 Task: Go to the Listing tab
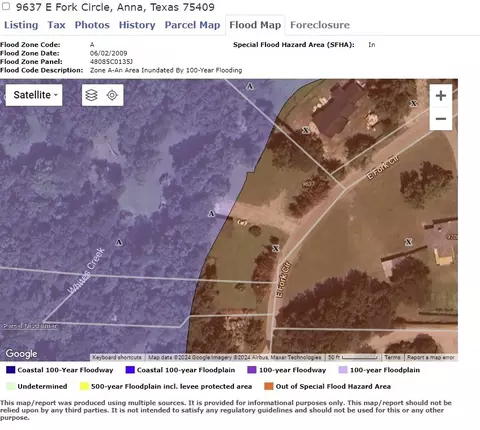21,25
